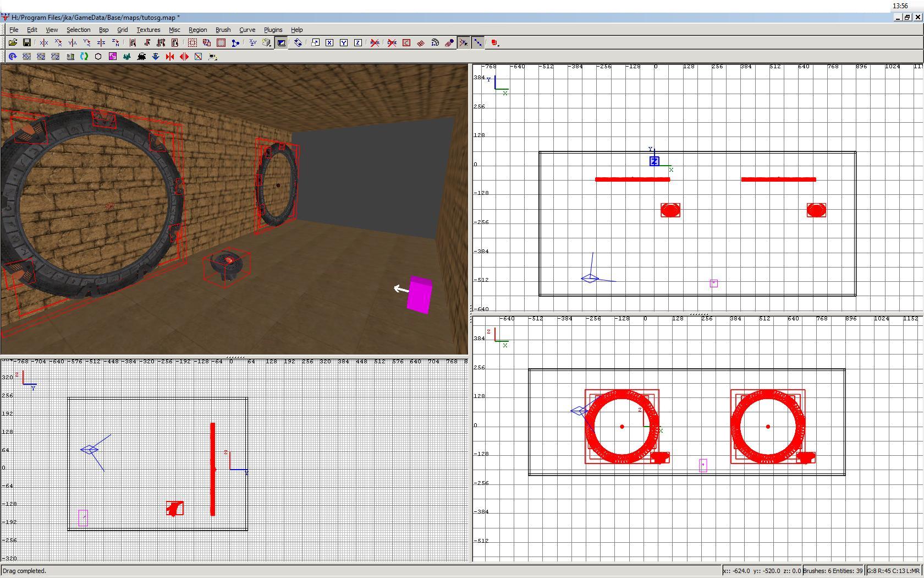Rotate selection around the Z axis

[x=116, y=42]
